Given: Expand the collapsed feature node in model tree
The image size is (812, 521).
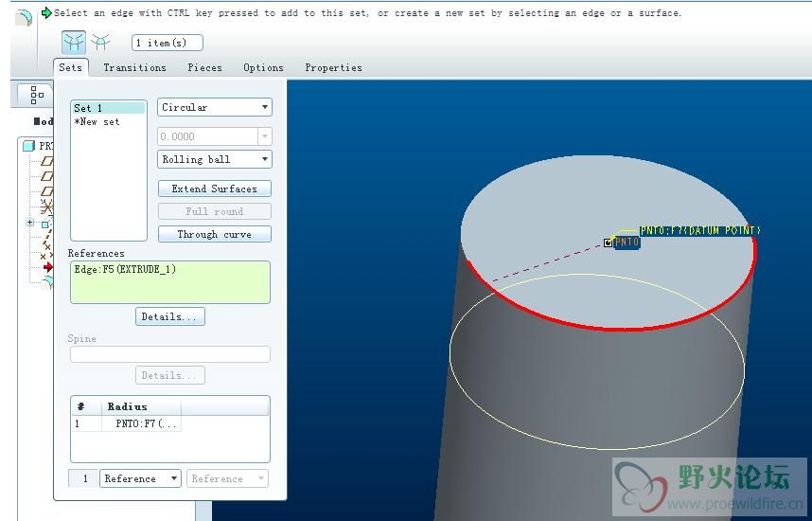Looking at the screenshot, I should [x=30, y=223].
